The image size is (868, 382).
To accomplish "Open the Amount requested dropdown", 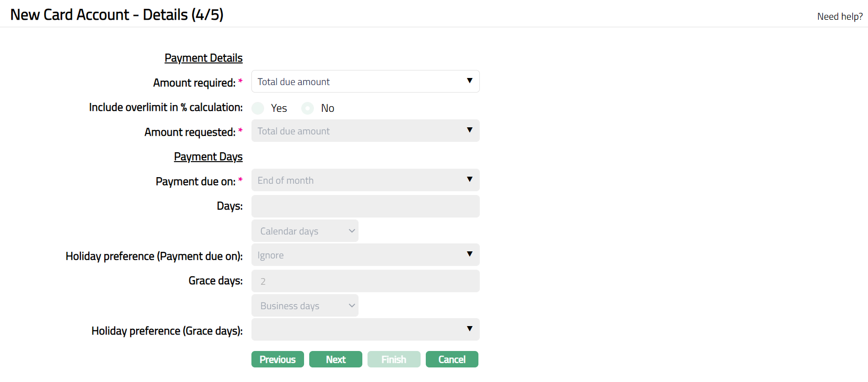I will 365,131.
